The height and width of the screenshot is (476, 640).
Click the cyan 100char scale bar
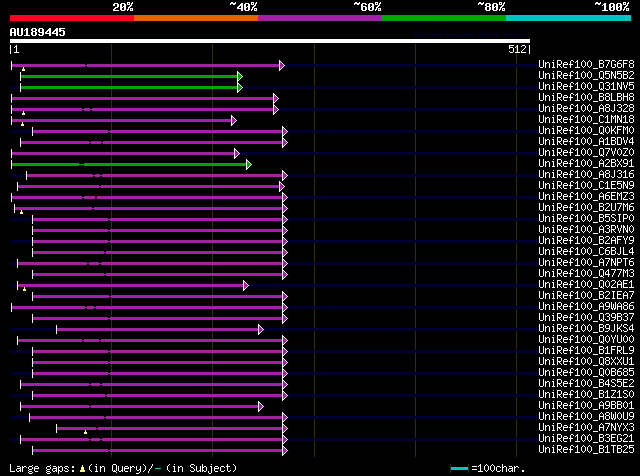coord(459,468)
